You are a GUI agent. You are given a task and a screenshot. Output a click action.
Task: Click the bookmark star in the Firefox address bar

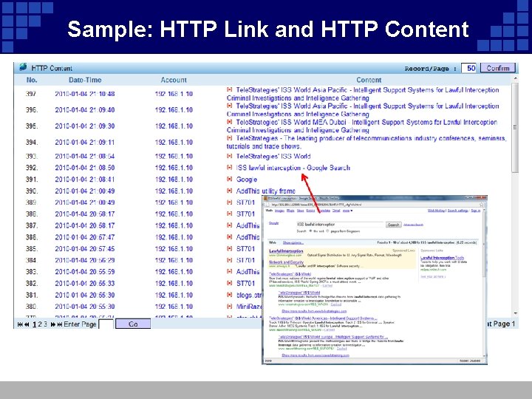(x=481, y=205)
